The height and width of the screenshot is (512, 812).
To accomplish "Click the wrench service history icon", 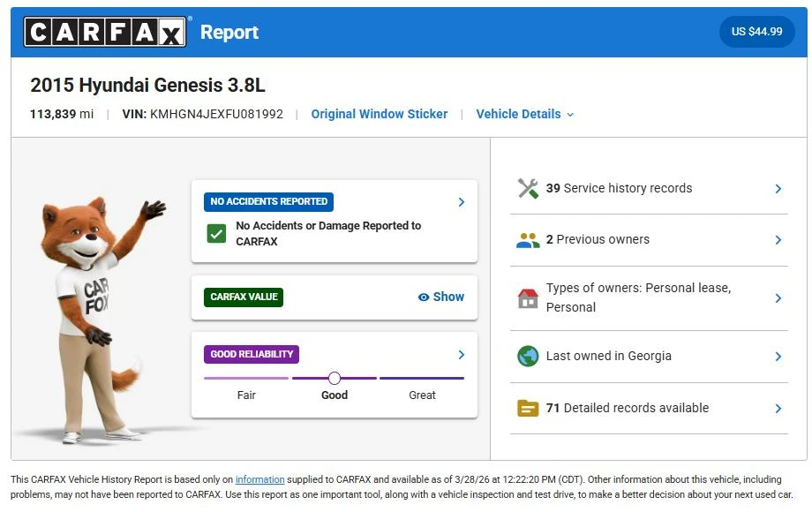I will click(528, 188).
